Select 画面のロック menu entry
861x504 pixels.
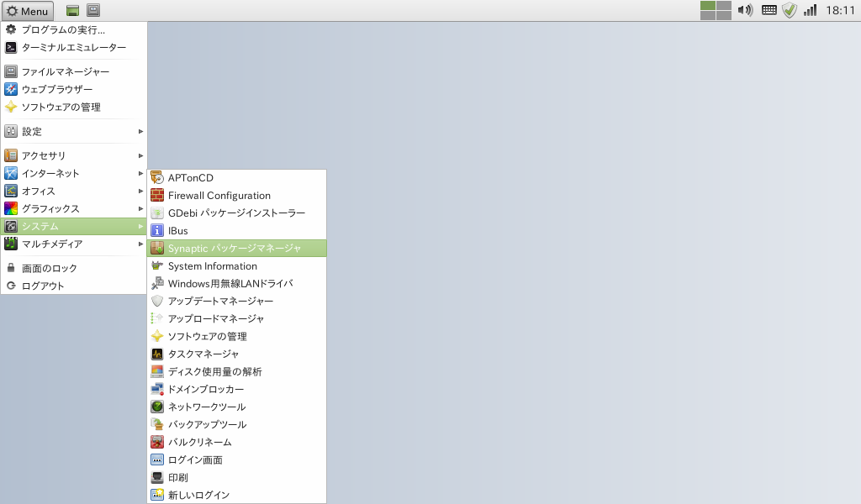click(x=74, y=268)
